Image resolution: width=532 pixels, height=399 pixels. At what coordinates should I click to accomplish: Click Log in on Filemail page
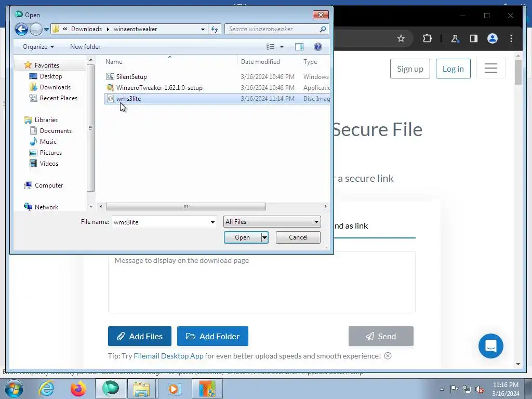453,69
